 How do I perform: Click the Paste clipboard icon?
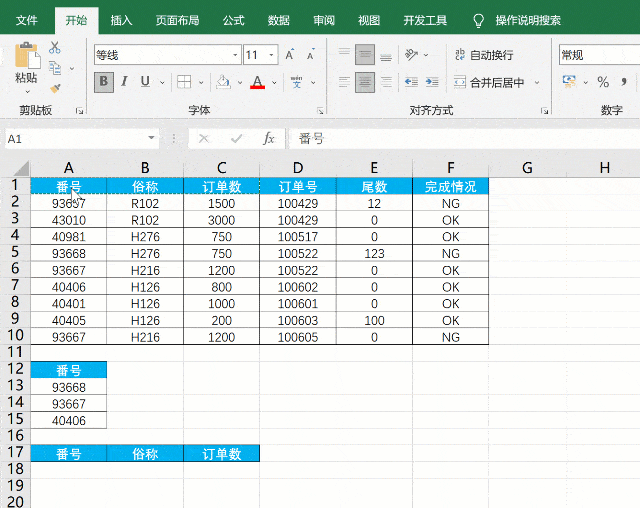(27, 55)
